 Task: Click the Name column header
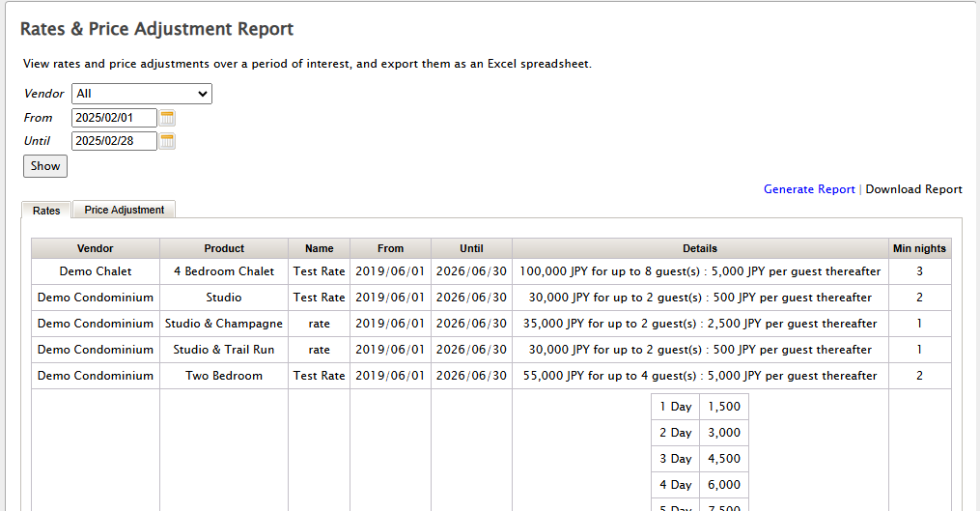(x=319, y=248)
